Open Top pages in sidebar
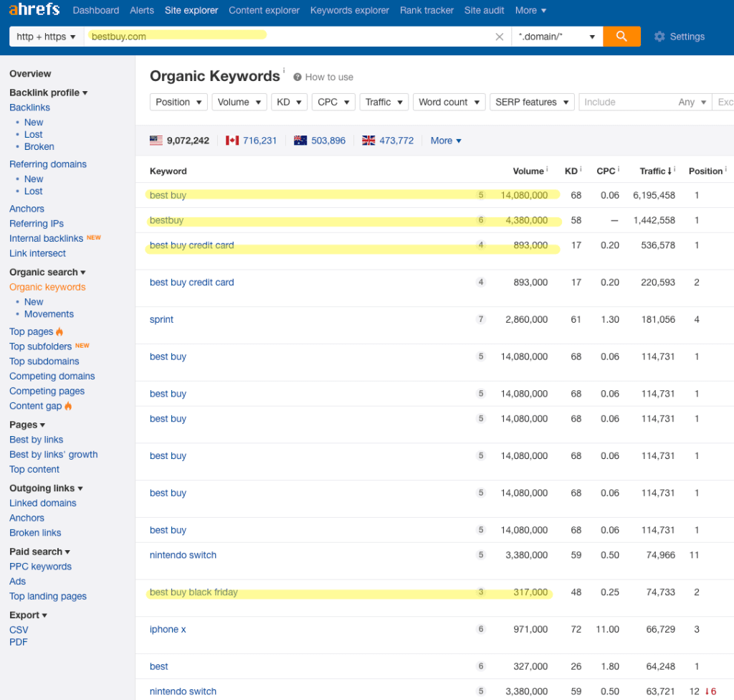This screenshot has height=700, width=734. tap(32, 331)
